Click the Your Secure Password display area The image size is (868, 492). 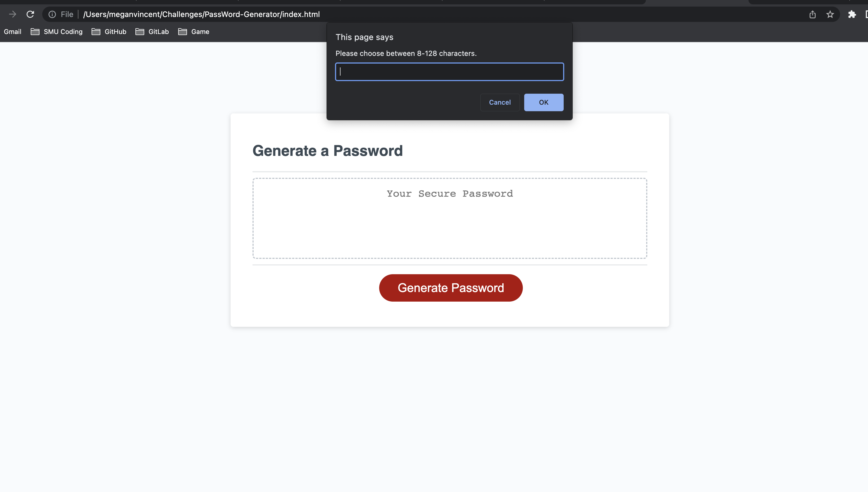(x=450, y=218)
